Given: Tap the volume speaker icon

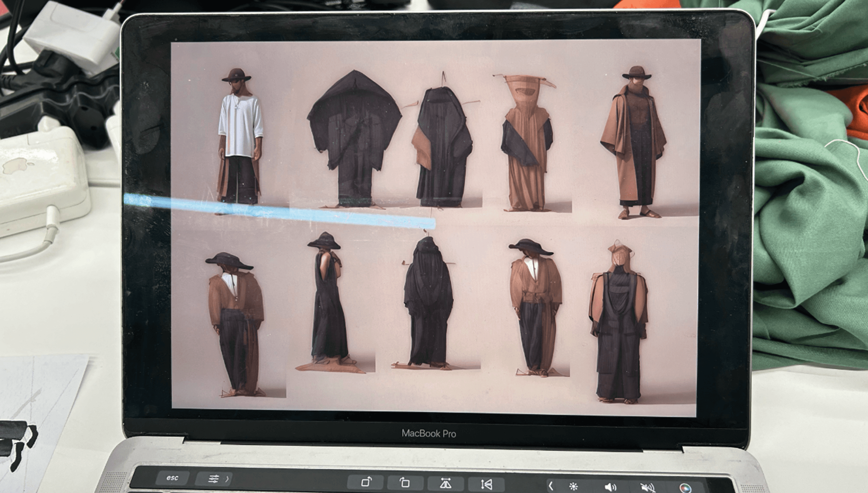Looking at the screenshot, I should click(x=611, y=487).
